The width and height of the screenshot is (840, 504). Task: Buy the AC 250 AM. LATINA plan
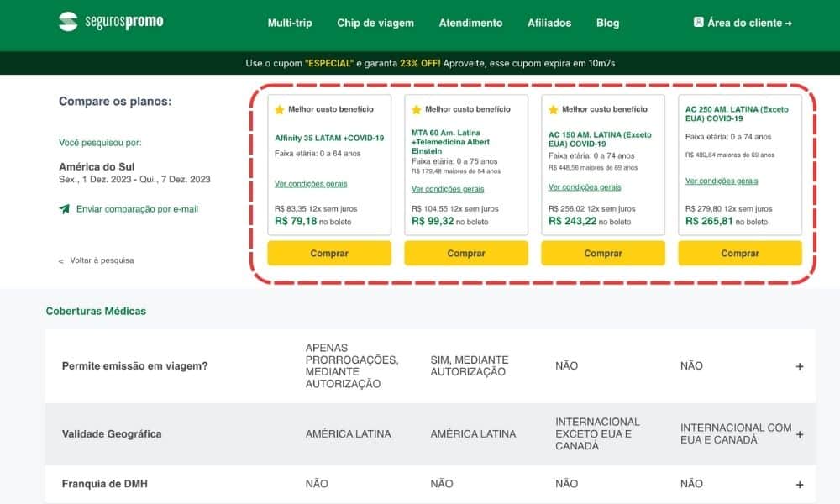click(740, 253)
